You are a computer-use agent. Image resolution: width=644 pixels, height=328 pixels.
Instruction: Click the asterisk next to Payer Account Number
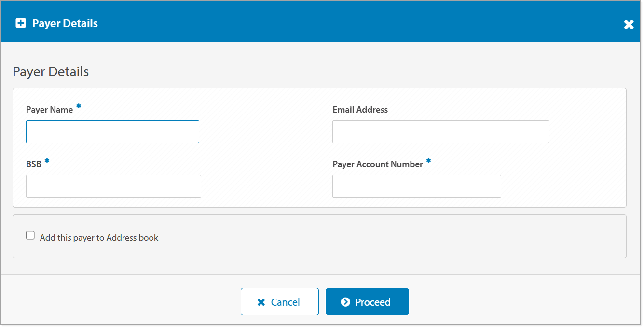tap(428, 161)
